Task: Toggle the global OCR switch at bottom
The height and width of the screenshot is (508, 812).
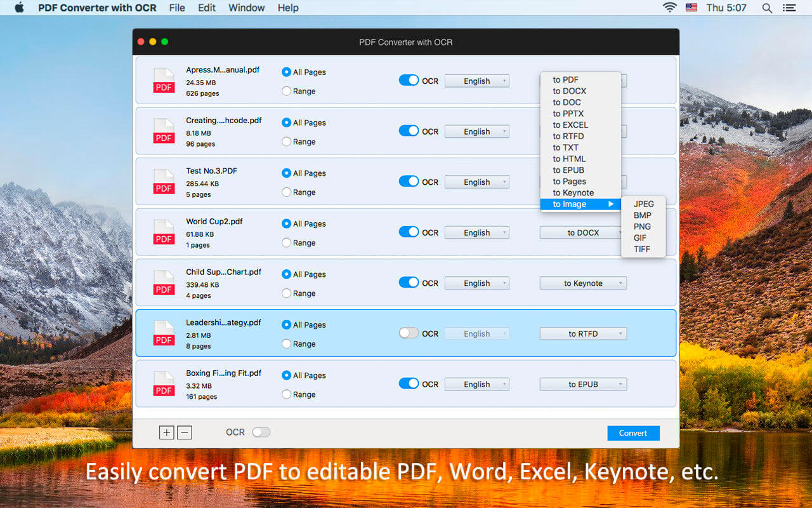Action: [261, 432]
